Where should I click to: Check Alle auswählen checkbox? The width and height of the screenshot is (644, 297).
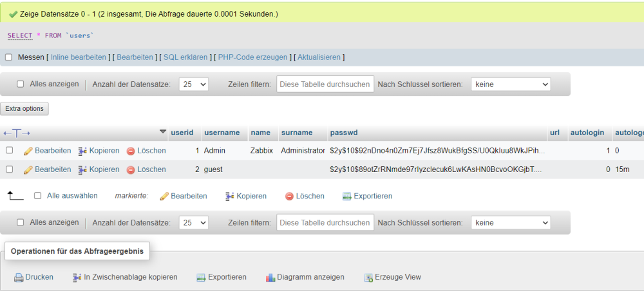tap(37, 196)
